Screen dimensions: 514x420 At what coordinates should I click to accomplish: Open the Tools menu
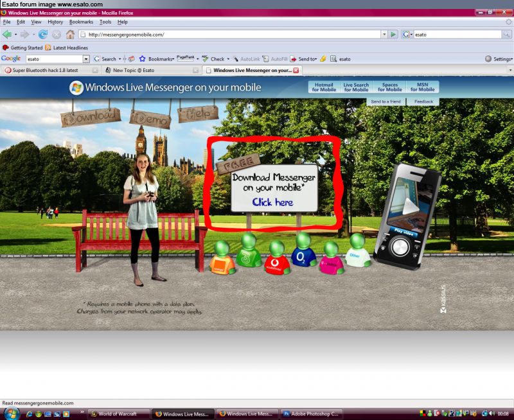(x=105, y=22)
